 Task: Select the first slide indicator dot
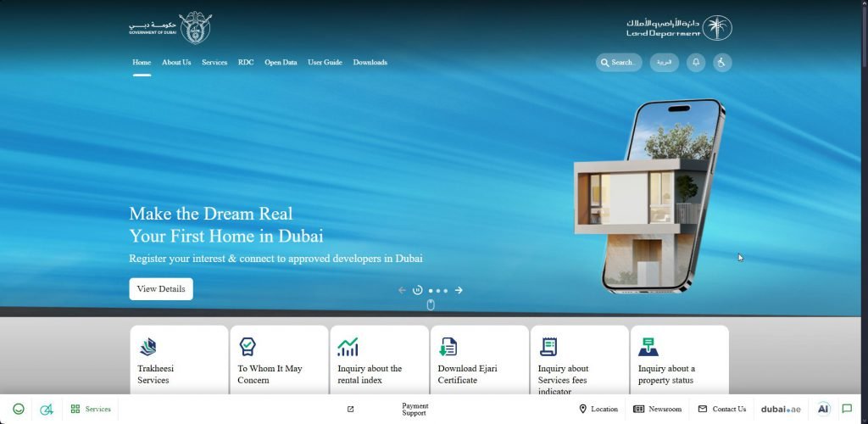click(x=431, y=291)
